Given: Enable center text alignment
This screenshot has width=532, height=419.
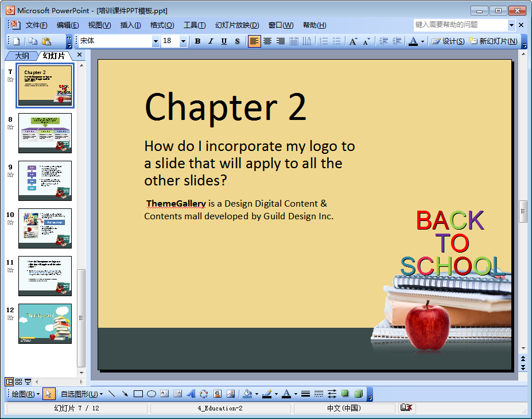Looking at the screenshot, I should [267, 41].
